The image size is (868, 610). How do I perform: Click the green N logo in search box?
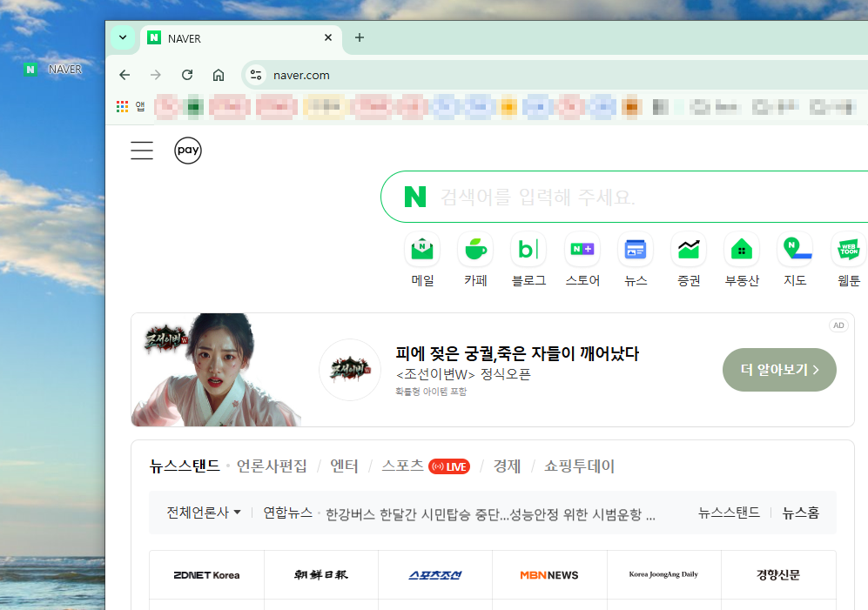point(415,197)
